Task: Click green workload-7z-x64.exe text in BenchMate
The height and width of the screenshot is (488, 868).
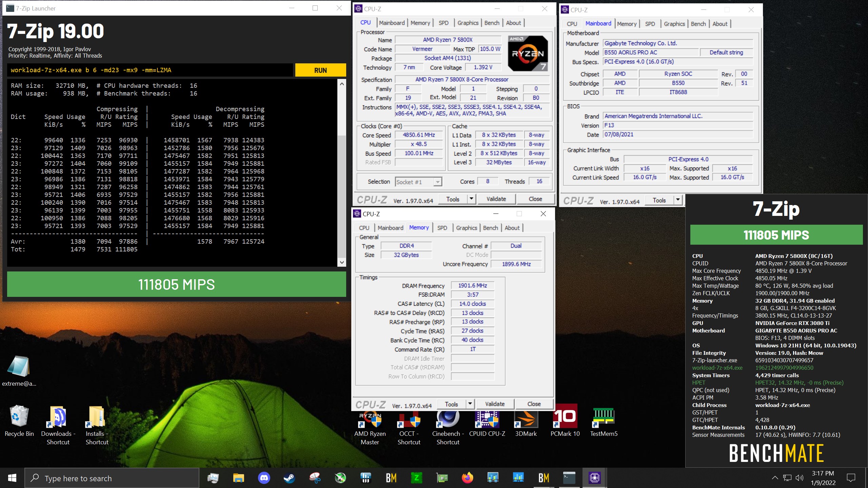Action: tap(717, 368)
